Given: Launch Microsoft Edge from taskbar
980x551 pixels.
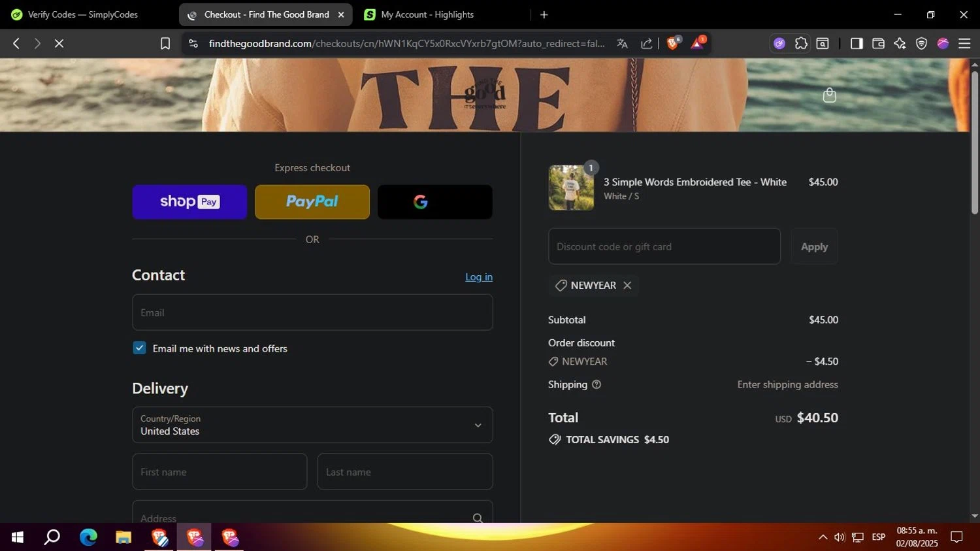Looking at the screenshot, I should [x=88, y=537].
